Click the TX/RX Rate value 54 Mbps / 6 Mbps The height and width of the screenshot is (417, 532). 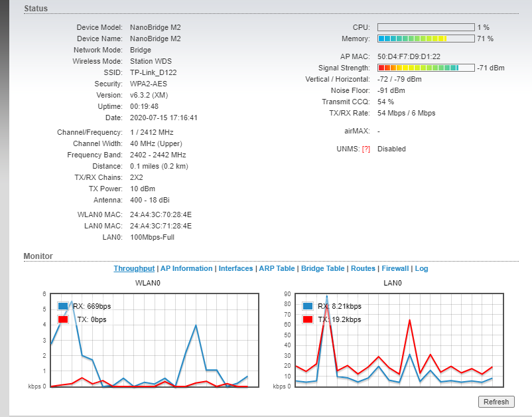pos(407,113)
